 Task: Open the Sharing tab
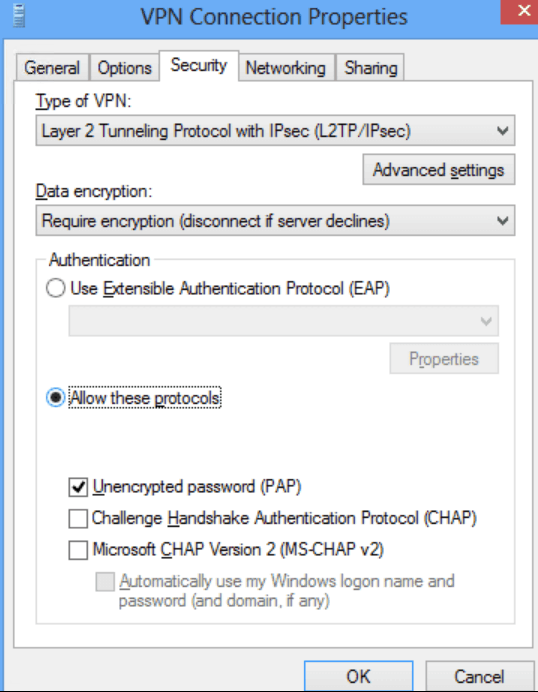370,68
